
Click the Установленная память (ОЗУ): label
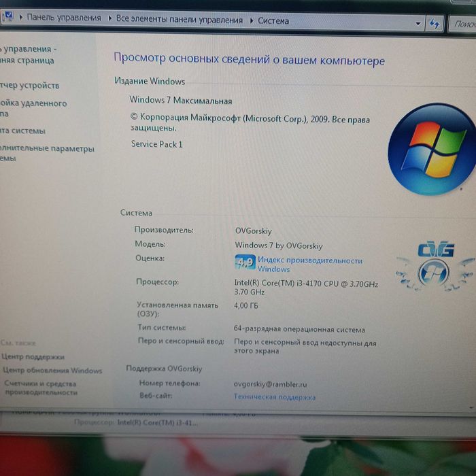tap(177, 309)
